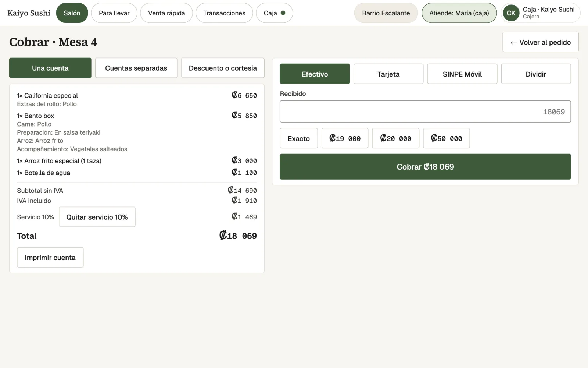Click Preparación: En salsa teriyaki text
588x368 pixels.
(x=58, y=132)
